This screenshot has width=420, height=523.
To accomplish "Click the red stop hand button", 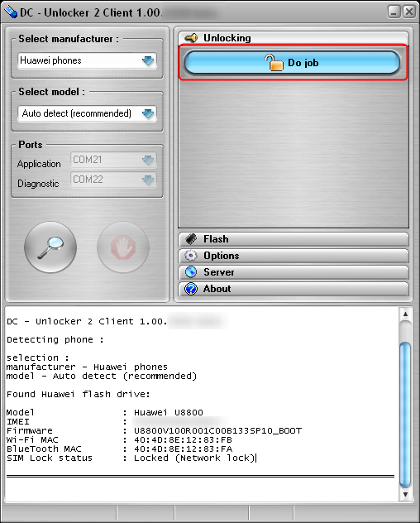I will [x=123, y=247].
